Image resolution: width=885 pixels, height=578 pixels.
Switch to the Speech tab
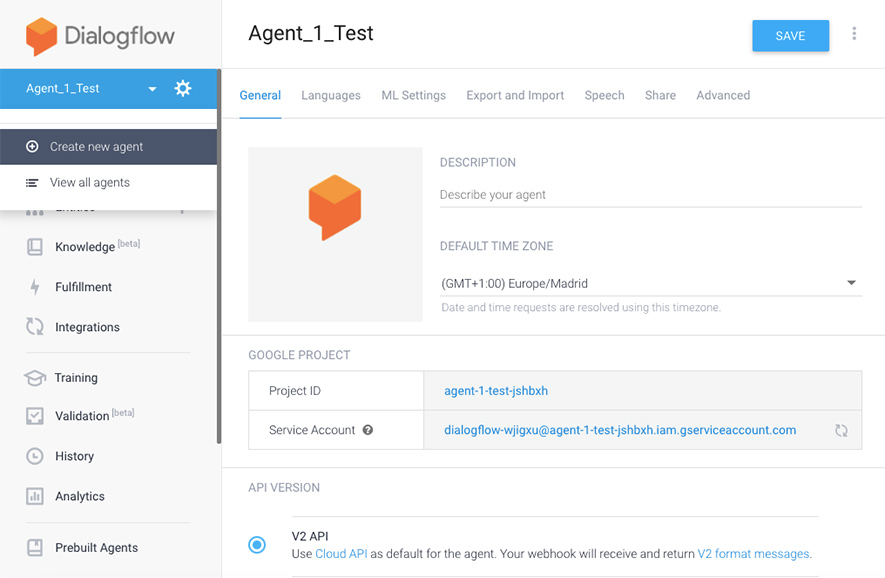pyautogui.click(x=604, y=95)
